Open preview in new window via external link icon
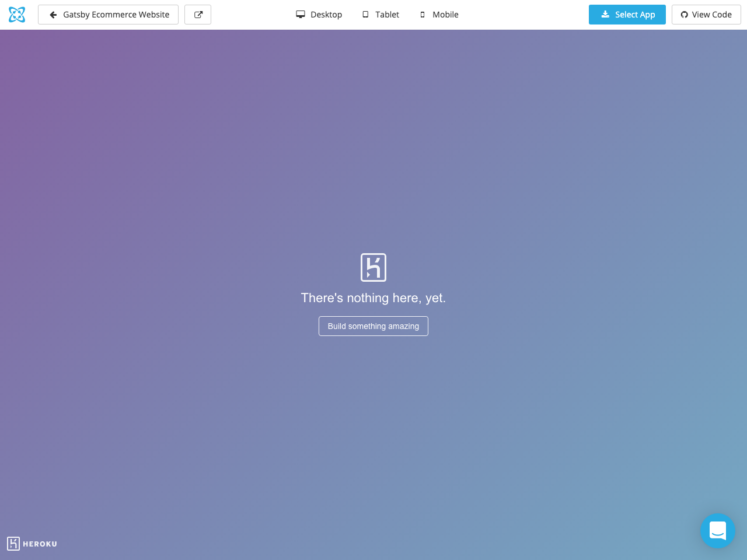The image size is (747, 560). pos(198,15)
